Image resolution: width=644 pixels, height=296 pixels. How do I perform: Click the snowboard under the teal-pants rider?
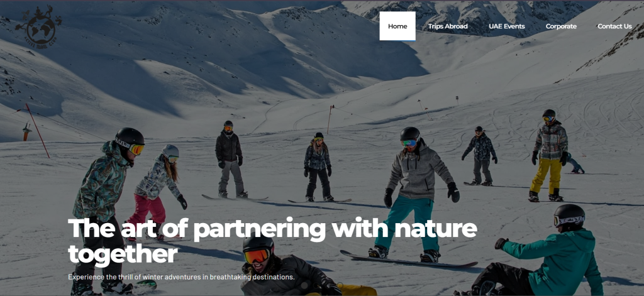[x=409, y=260]
